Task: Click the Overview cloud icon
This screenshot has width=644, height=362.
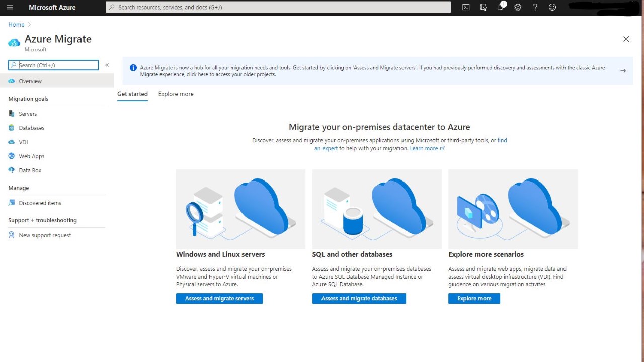Action: tap(12, 81)
